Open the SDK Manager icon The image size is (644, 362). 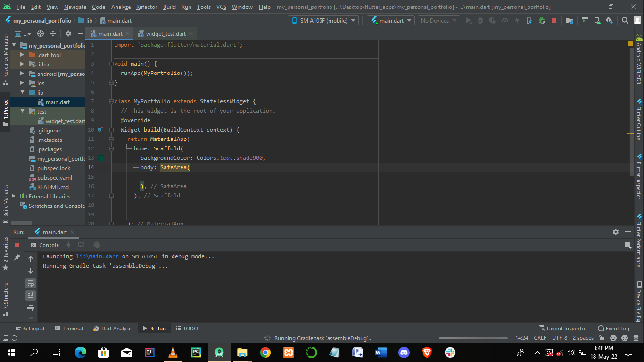tap(610, 21)
